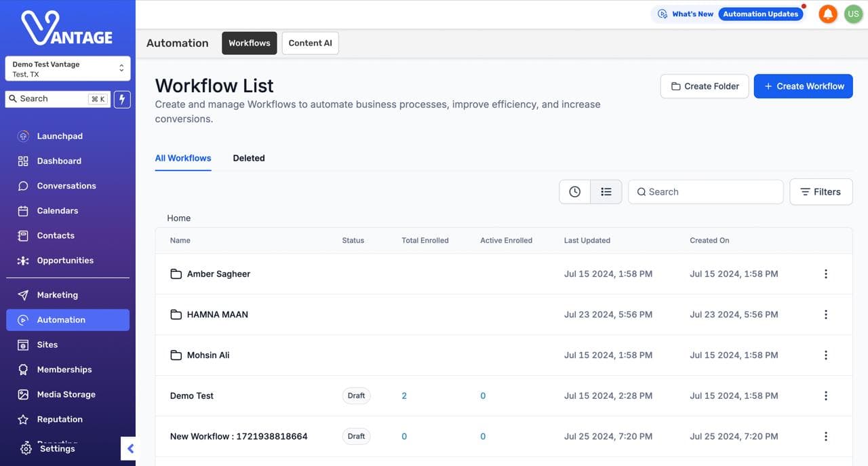The height and width of the screenshot is (466, 868).
Task: Click the Status column header
Action: (353, 241)
